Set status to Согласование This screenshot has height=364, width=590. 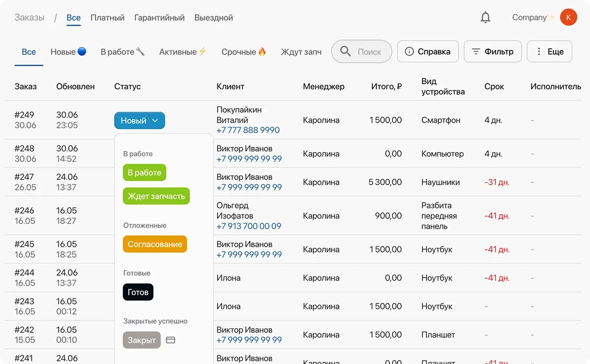point(155,244)
